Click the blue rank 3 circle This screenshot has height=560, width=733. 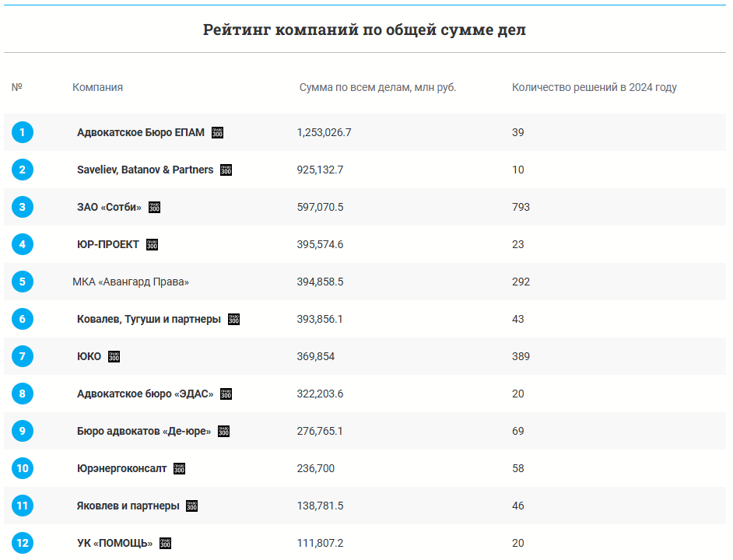23,207
